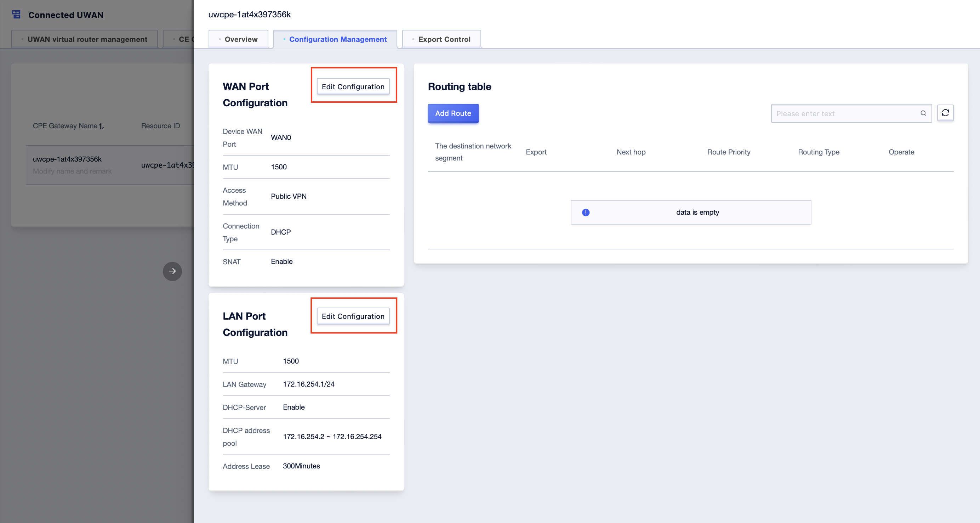Image resolution: width=980 pixels, height=523 pixels.
Task: Click the 300Minutes address lease value
Action: tap(301, 466)
